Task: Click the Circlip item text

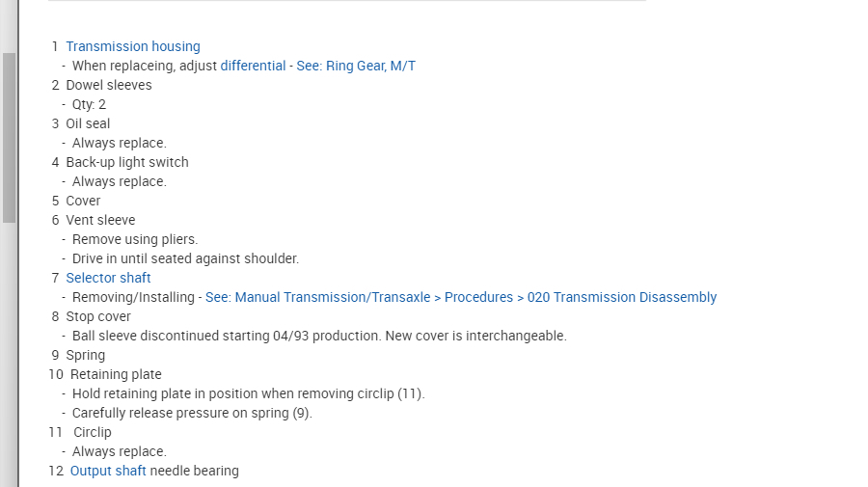Action: [x=93, y=432]
